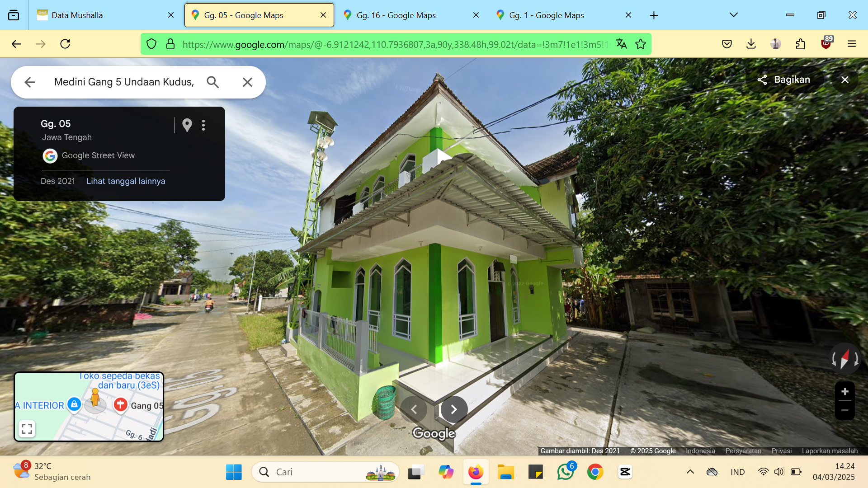Switch to the Data Mushalla tab

pyautogui.click(x=106, y=15)
